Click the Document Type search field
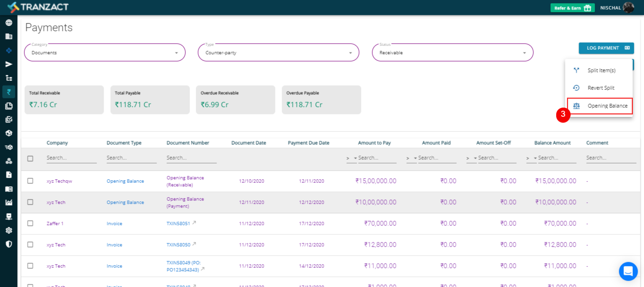644x287 pixels. [132, 158]
